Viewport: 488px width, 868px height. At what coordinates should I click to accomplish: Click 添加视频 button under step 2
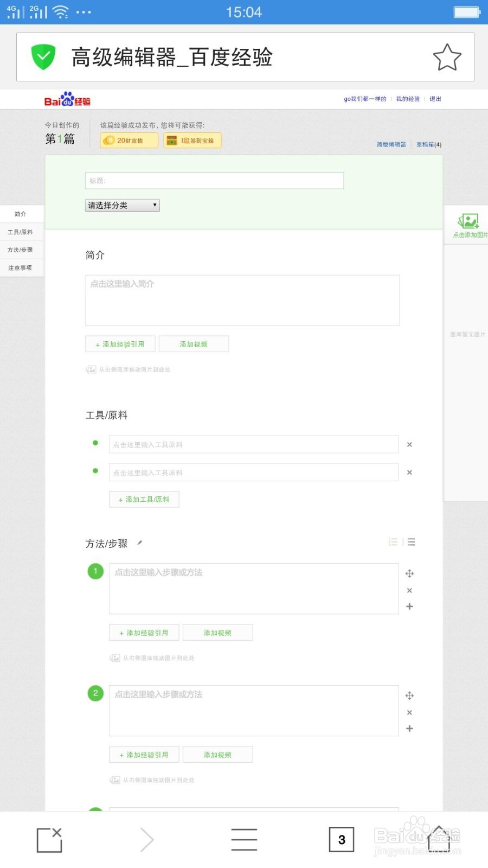point(218,755)
